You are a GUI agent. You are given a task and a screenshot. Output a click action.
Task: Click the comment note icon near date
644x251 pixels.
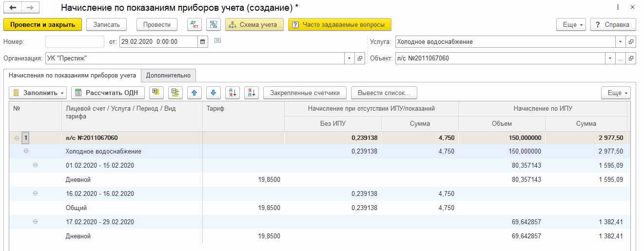pyautogui.click(x=218, y=40)
